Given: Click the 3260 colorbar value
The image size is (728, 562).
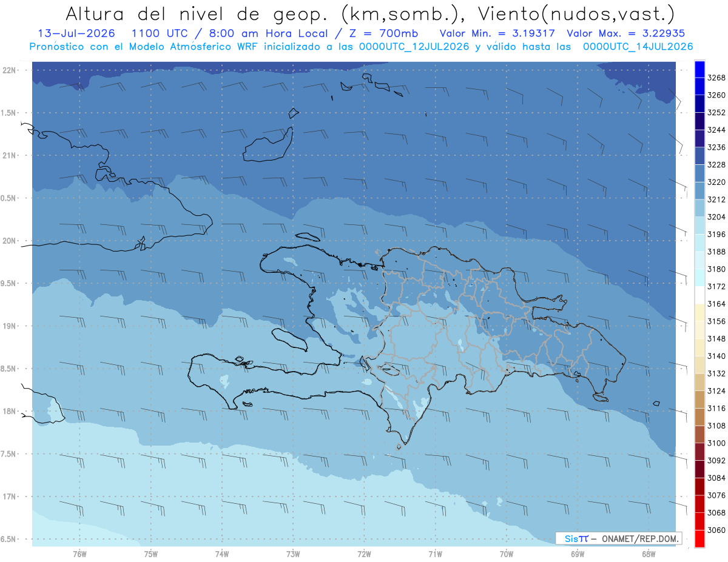Looking at the screenshot, I should point(716,95).
